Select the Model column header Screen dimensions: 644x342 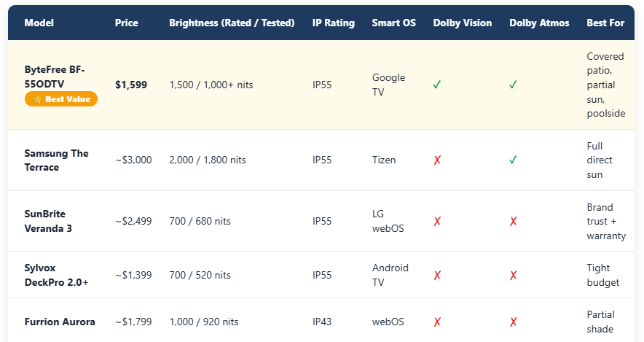pyautogui.click(x=39, y=23)
